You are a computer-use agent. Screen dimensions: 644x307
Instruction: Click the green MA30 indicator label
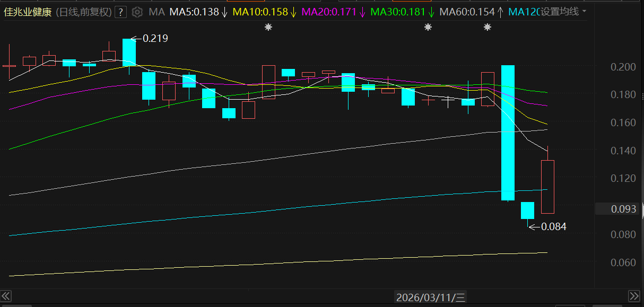(x=397, y=12)
